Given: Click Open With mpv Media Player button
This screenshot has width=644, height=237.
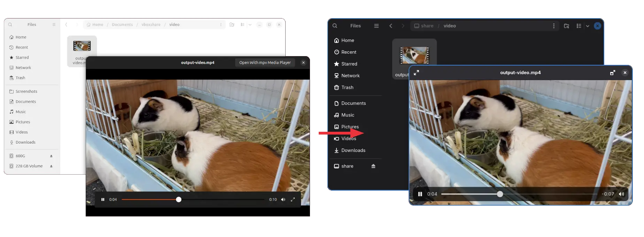Looking at the screenshot, I should [265, 63].
